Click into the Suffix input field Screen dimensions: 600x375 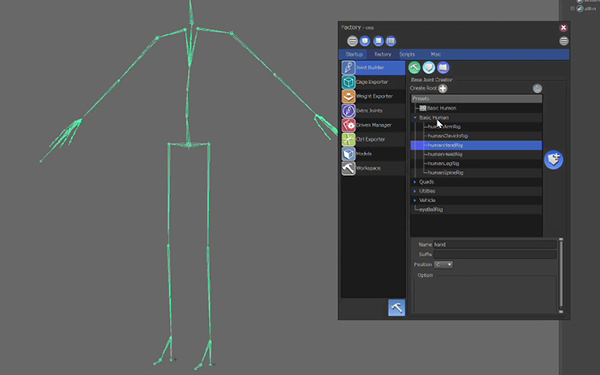(495, 254)
